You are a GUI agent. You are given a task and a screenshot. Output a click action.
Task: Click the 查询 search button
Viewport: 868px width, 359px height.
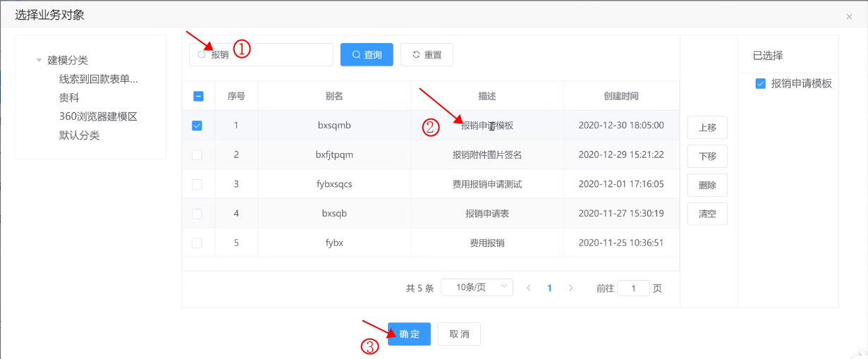[367, 55]
